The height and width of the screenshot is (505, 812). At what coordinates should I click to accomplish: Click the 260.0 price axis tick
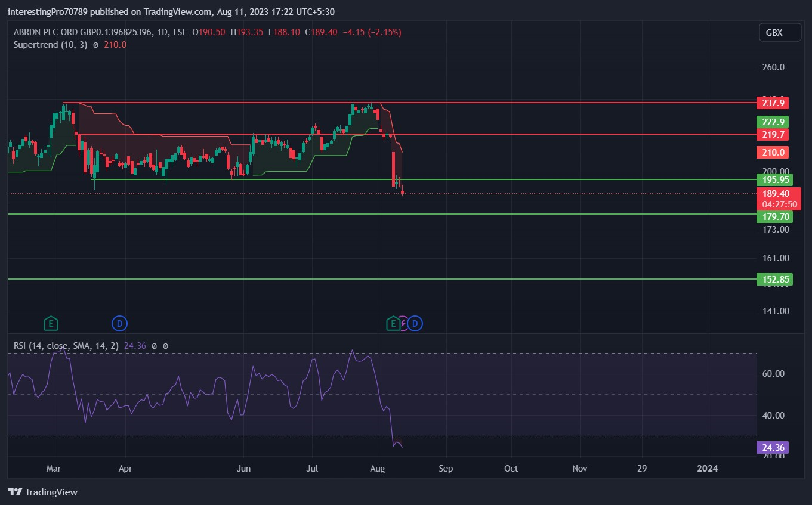tap(774, 67)
